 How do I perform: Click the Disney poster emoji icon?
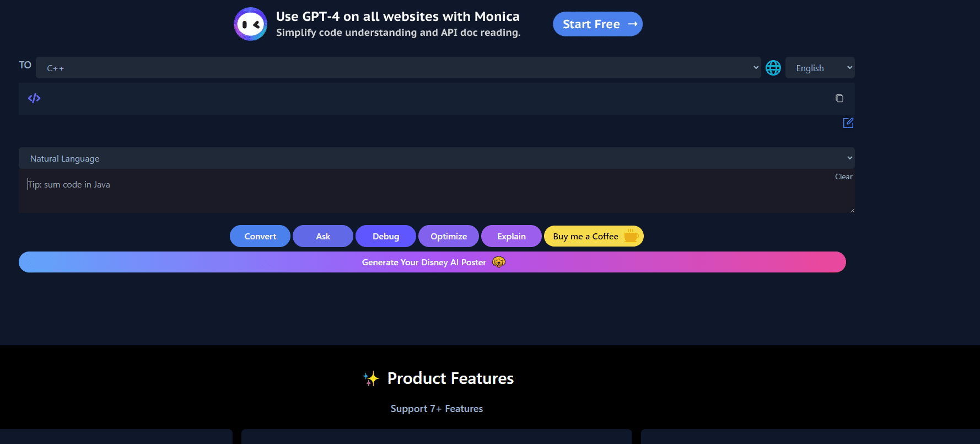[498, 262]
